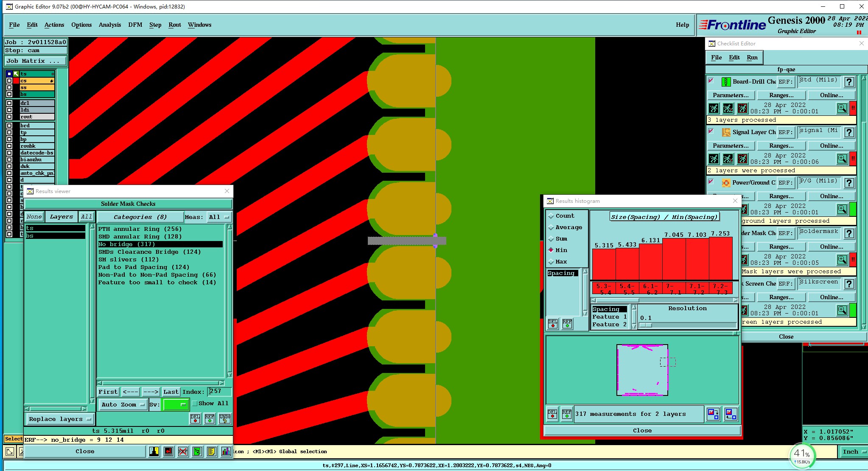Click the green drill icon for Board-Drill Check

pos(726,81)
